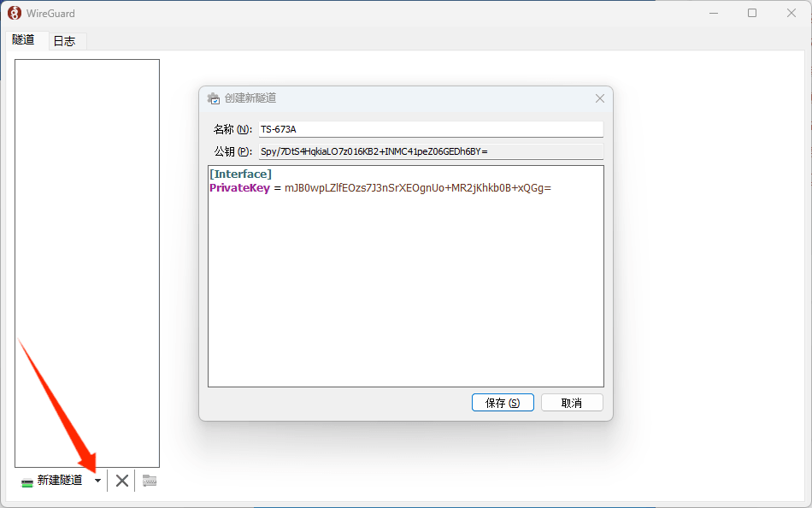Click the empty tunnel list panel
This screenshot has width=812, height=508.
tap(87, 263)
